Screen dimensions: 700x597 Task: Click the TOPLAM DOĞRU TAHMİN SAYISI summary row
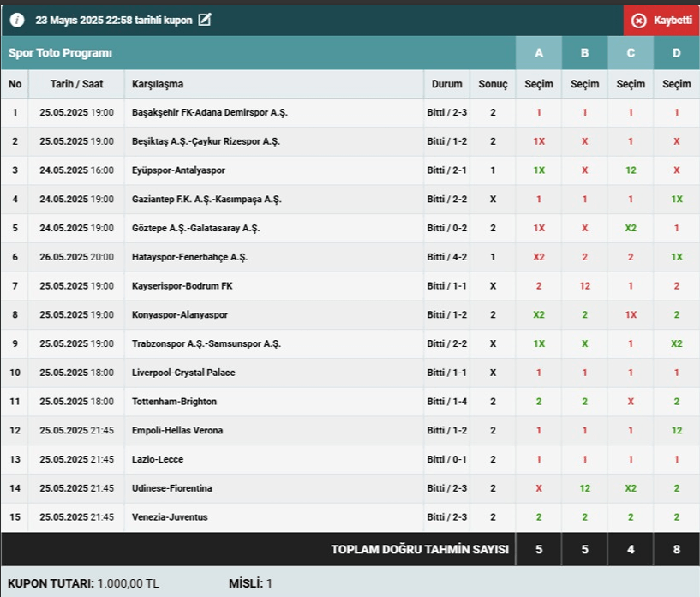point(420,549)
